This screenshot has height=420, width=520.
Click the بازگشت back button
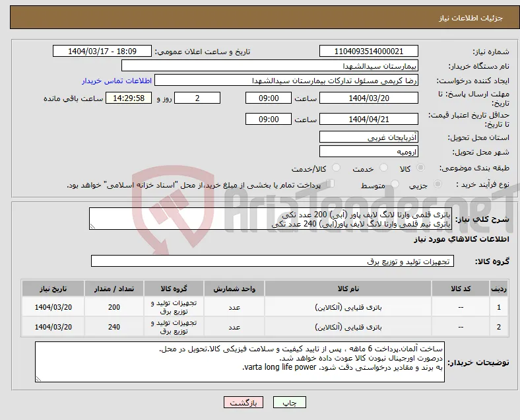point(244,402)
